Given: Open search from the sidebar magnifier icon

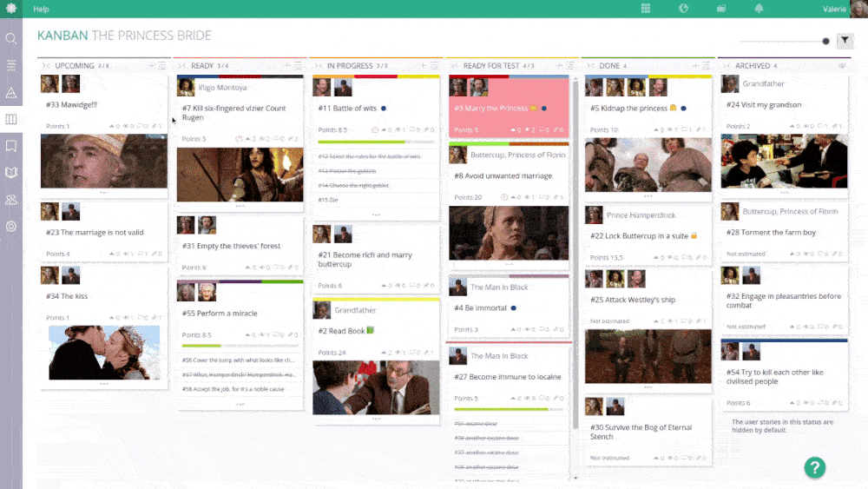Looking at the screenshot, I should 11,39.
